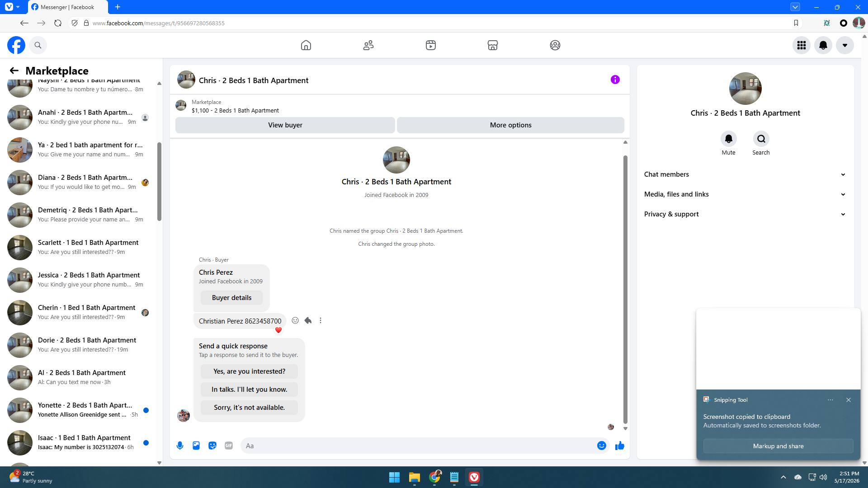The image size is (868, 488).
Task: Open Diana 2 Beds 1 Bath conversation
Action: coord(80,183)
